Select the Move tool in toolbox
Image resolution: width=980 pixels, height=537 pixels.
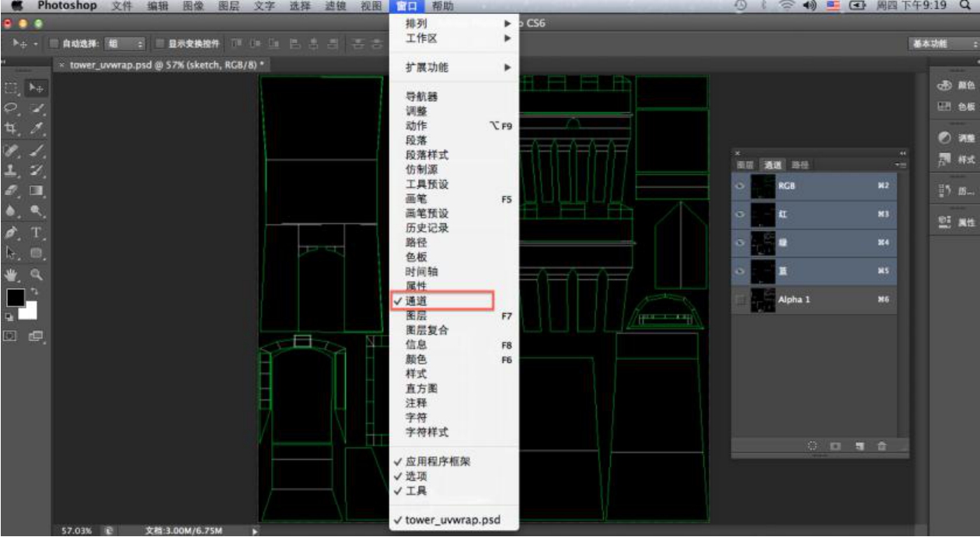click(x=36, y=89)
